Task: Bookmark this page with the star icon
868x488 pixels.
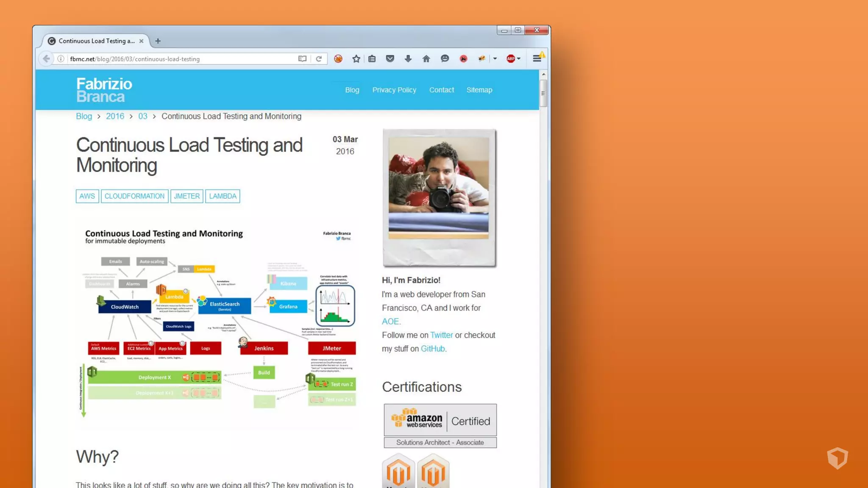Action: 356,59
